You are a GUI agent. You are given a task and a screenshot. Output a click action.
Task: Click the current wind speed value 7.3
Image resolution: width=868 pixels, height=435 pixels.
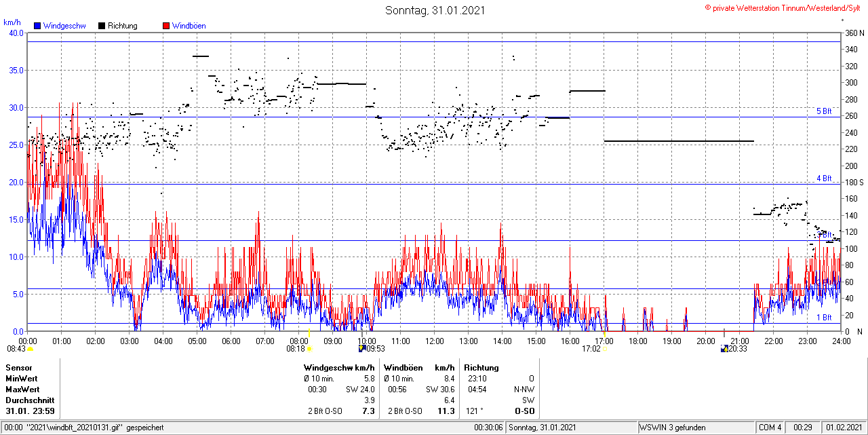[369, 411]
